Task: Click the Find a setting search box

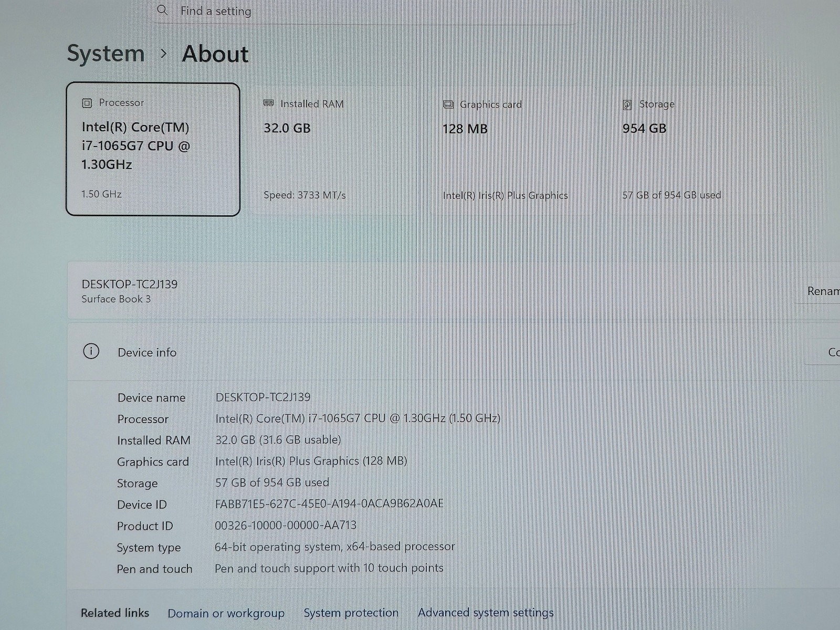Action: tap(366, 11)
